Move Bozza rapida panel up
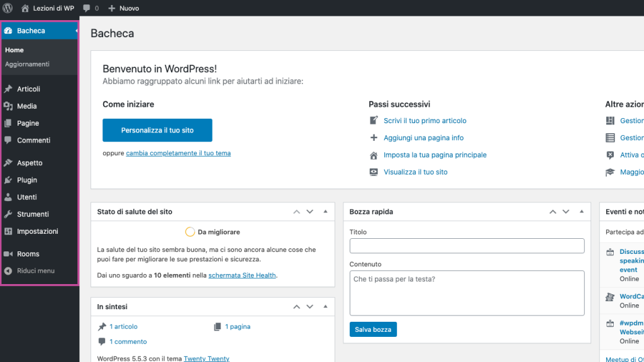This screenshot has width=644, height=362. [x=553, y=212]
